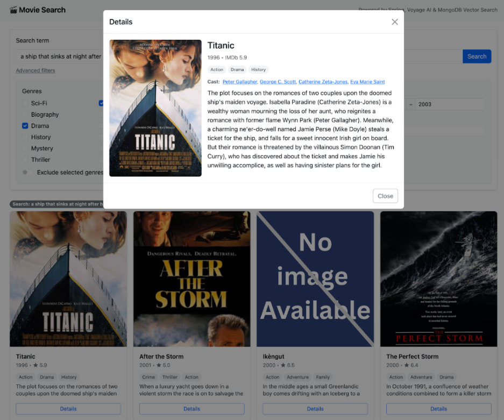504x420 pixels.
Task: Open Details for The Perfect Storm
Action: [x=438, y=409]
